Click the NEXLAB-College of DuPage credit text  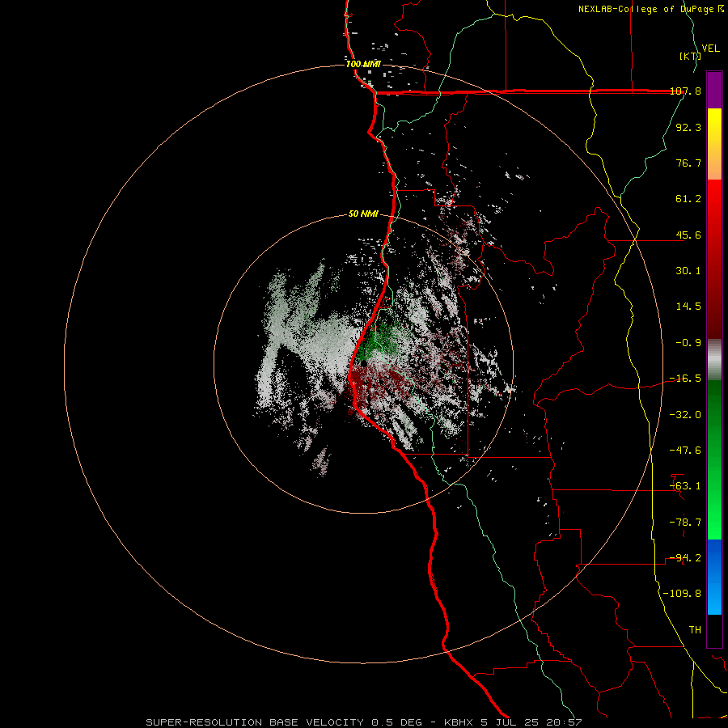(647, 9)
